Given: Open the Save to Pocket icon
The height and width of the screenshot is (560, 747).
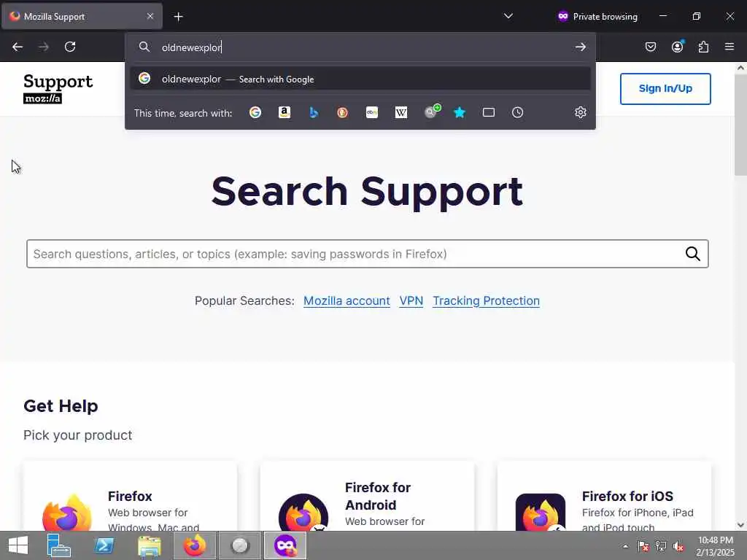Looking at the screenshot, I should [x=651, y=47].
